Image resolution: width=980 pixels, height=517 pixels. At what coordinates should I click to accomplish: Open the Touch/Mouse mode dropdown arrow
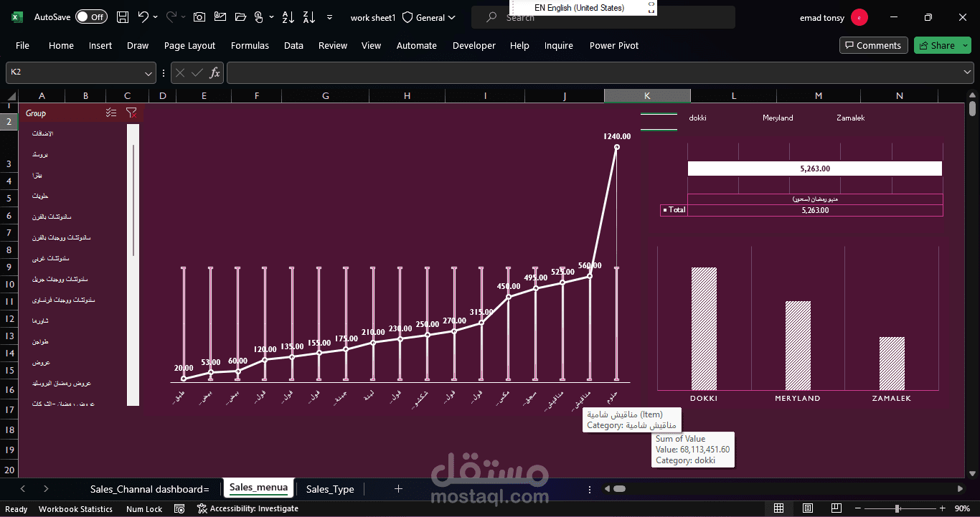coord(270,17)
